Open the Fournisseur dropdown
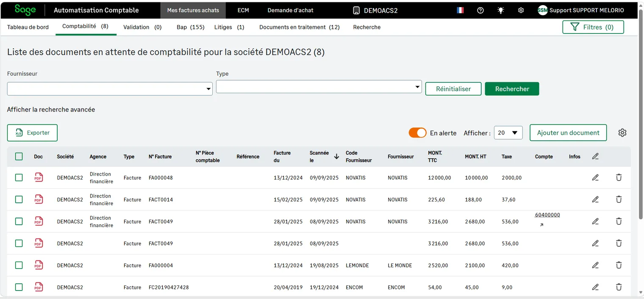Screen dimensions: 644x299 point(110,89)
